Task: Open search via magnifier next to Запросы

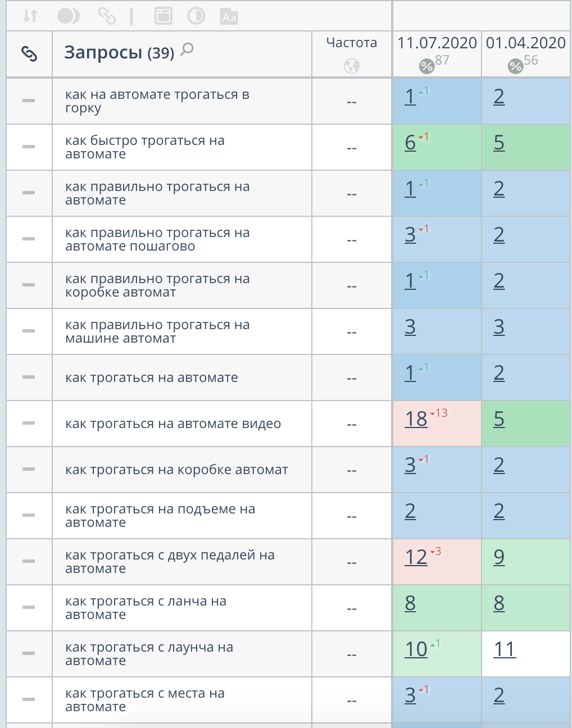Action: (x=188, y=49)
